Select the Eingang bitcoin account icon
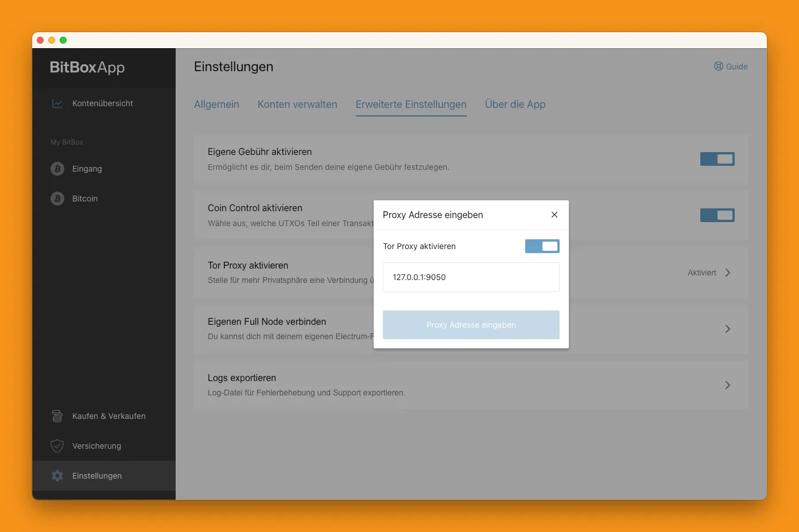Viewport: 799px width, 532px height. pos(57,168)
